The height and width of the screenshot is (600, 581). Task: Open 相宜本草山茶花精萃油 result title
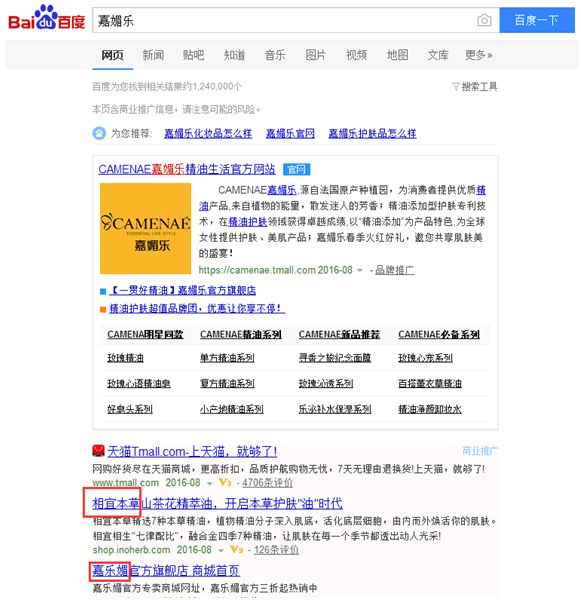217,504
